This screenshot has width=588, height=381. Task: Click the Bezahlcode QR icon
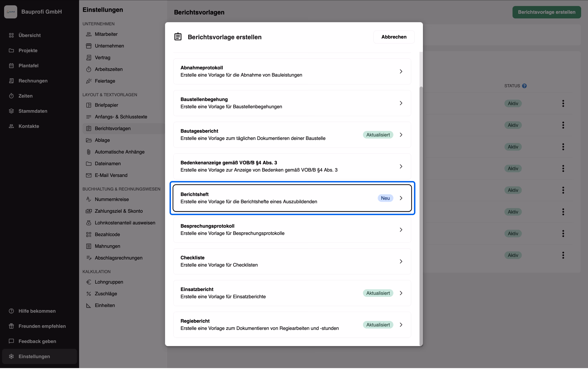click(89, 234)
